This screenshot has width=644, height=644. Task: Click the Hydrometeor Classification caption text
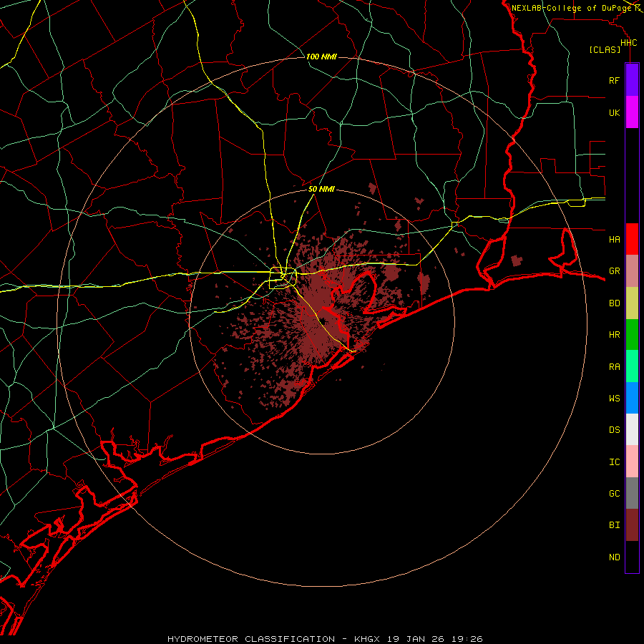(x=251, y=639)
